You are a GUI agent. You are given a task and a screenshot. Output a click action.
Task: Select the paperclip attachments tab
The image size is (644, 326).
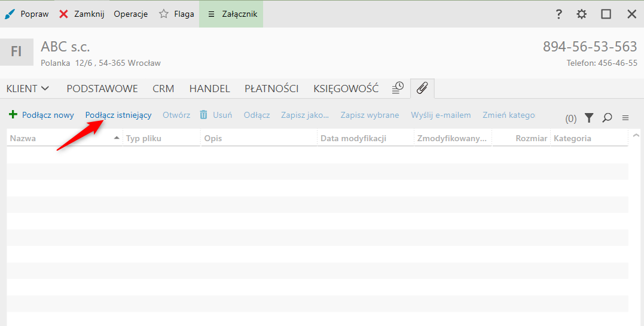[x=422, y=89]
